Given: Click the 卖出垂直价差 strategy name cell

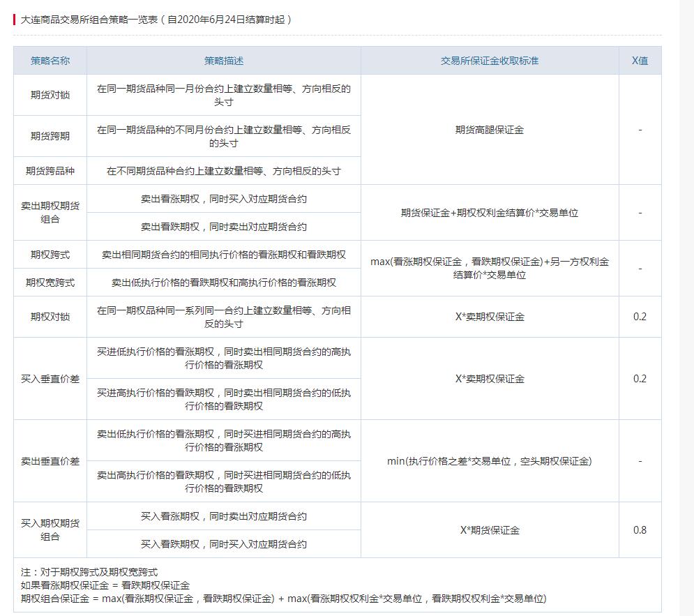Looking at the screenshot, I should click(x=50, y=461).
